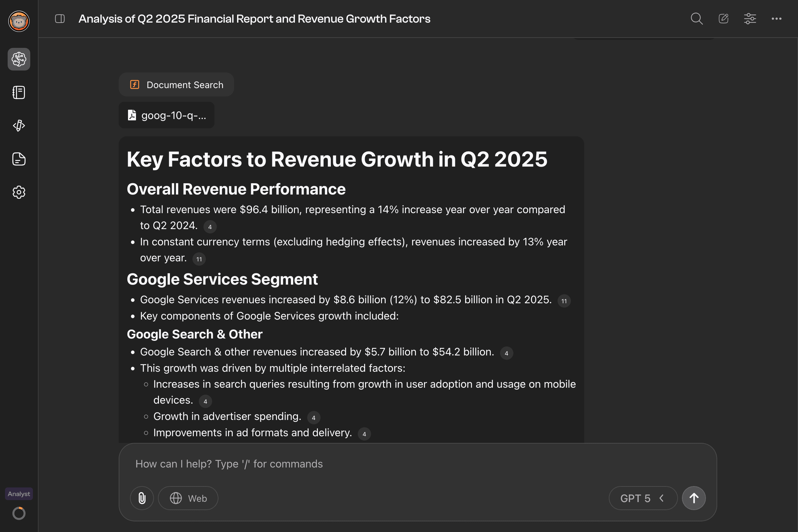Click the PDF file icon on attachment
This screenshot has height=532, width=798.
[x=132, y=115]
